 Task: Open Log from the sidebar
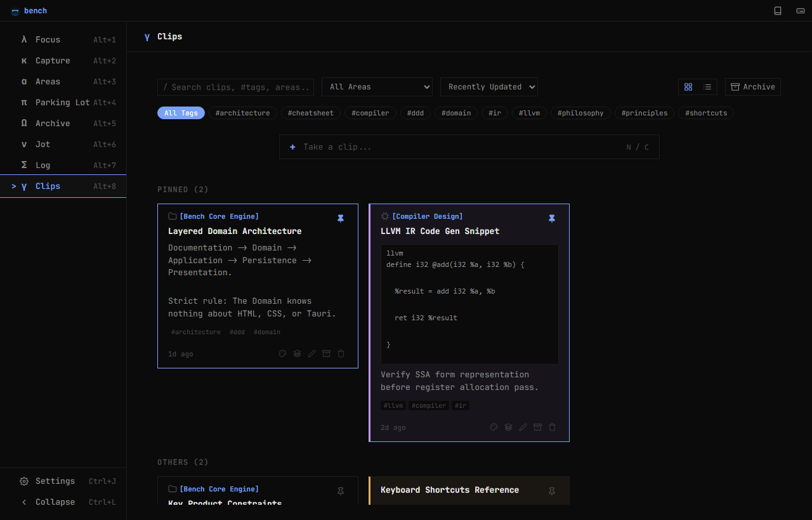(63, 166)
